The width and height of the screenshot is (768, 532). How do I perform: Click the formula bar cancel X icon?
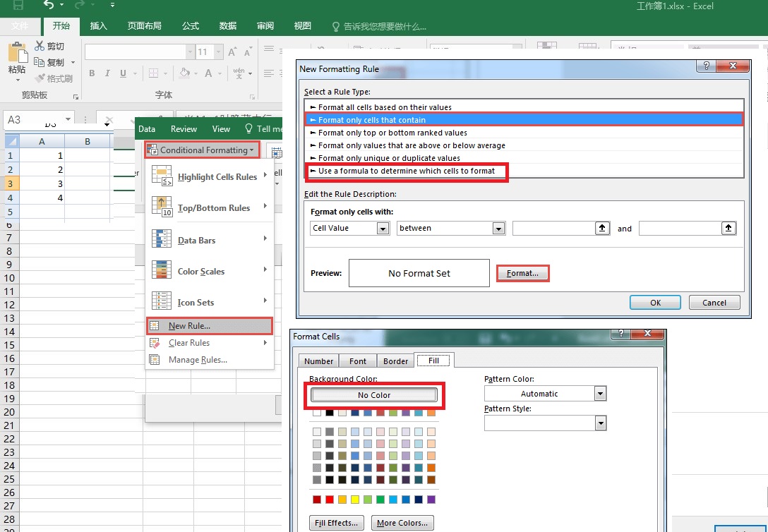click(109, 119)
